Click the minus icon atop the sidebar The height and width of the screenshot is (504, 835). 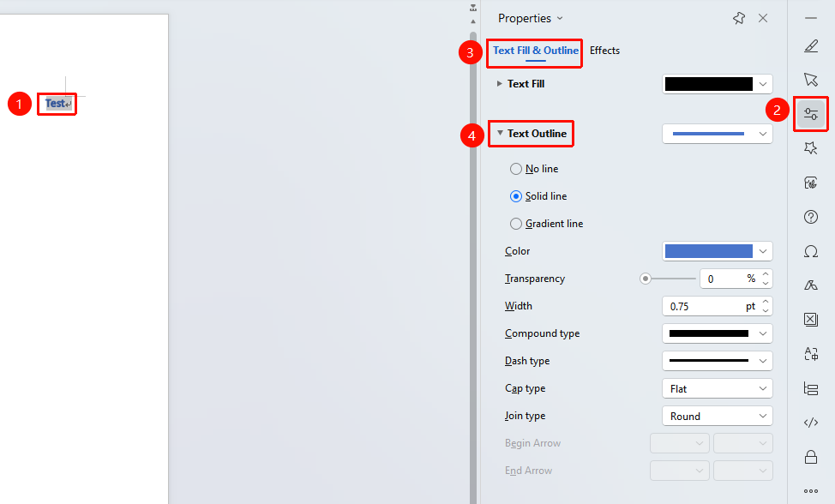[810, 18]
